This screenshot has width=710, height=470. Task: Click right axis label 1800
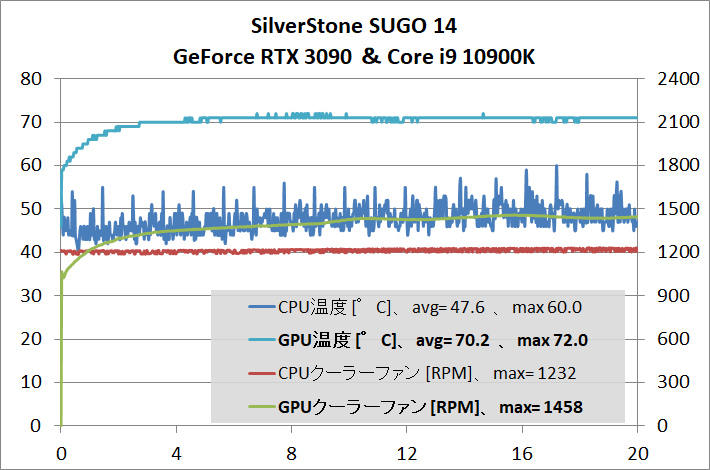tap(678, 165)
